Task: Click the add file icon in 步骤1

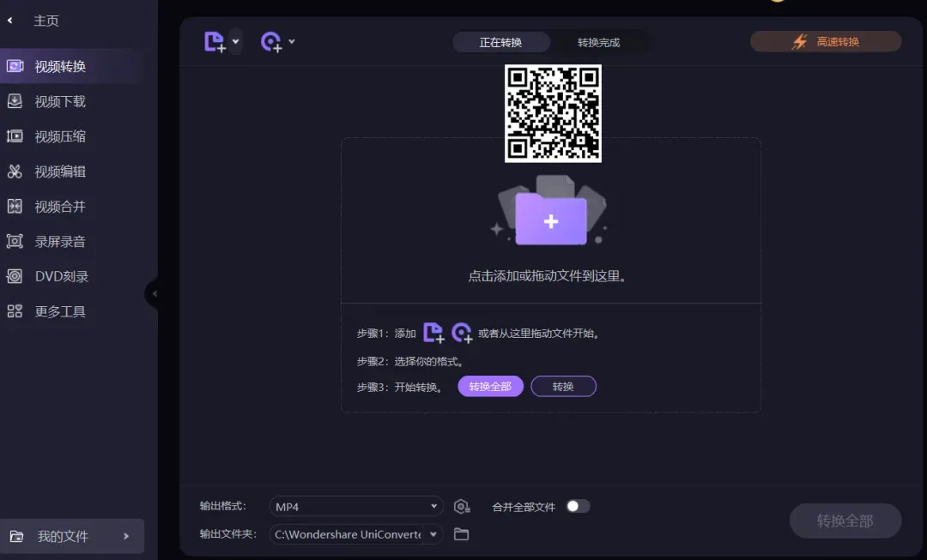Action: tap(433, 333)
